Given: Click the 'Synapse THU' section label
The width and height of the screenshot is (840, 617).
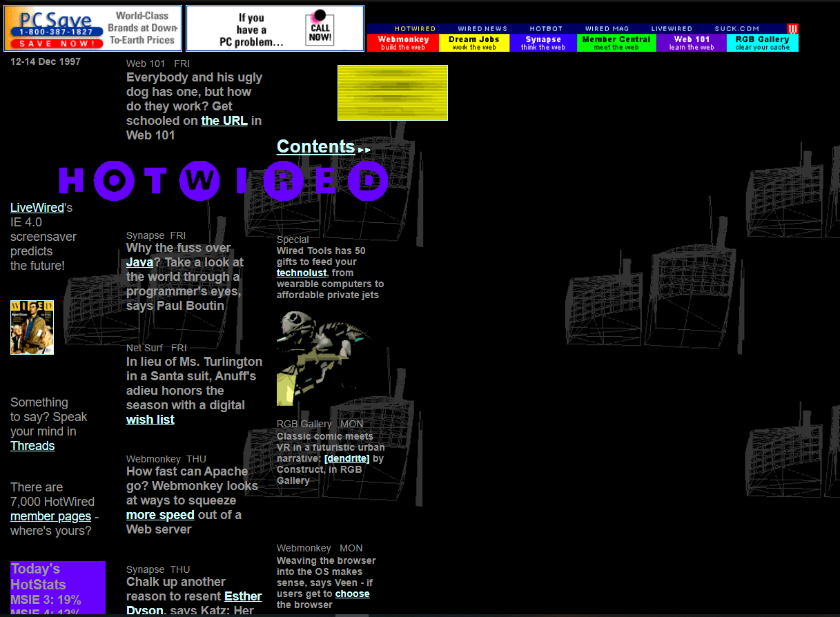Looking at the screenshot, I should [158, 569].
